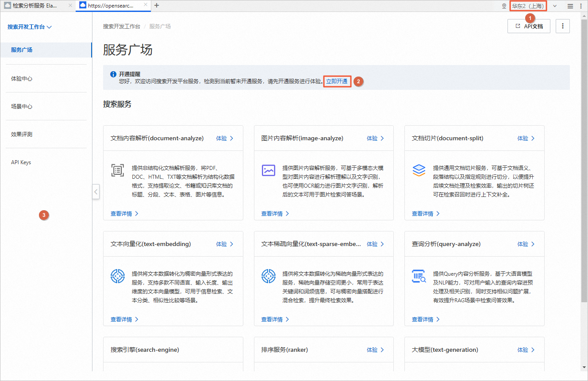Click the 立即开通 activation link
This screenshot has height=381, width=588.
point(337,81)
